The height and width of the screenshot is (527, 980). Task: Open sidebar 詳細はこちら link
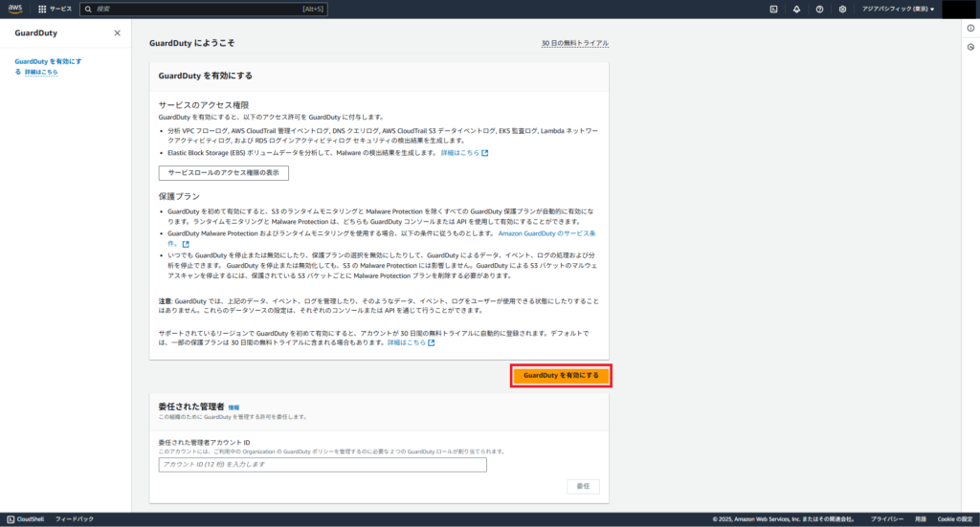pyautogui.click(x=41, y=72)
